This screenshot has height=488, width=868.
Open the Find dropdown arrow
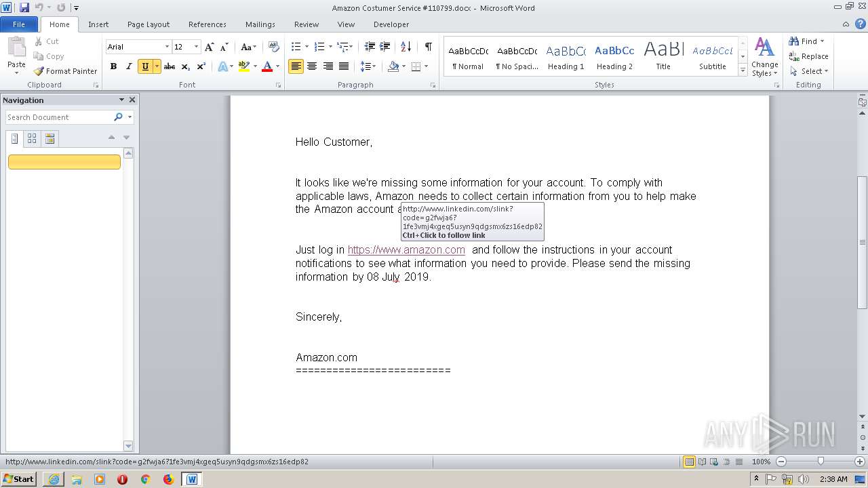pos(822,41)
